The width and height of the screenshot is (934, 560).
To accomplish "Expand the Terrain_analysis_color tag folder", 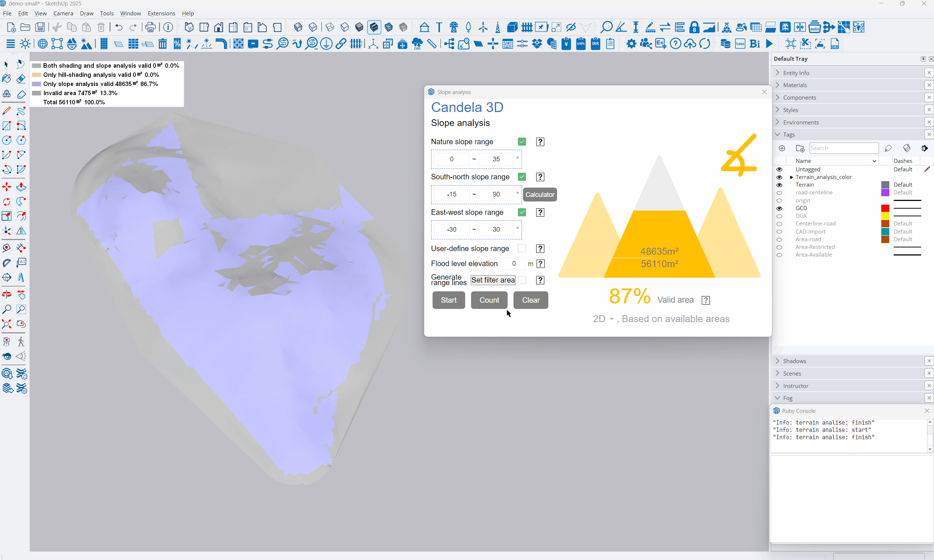I will (x=791, y=178).
